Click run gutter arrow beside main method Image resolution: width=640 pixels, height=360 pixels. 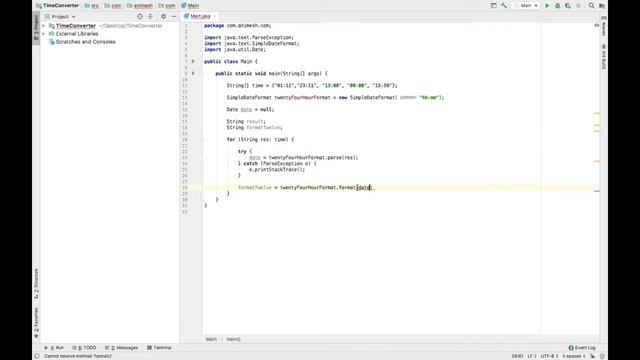193,73
